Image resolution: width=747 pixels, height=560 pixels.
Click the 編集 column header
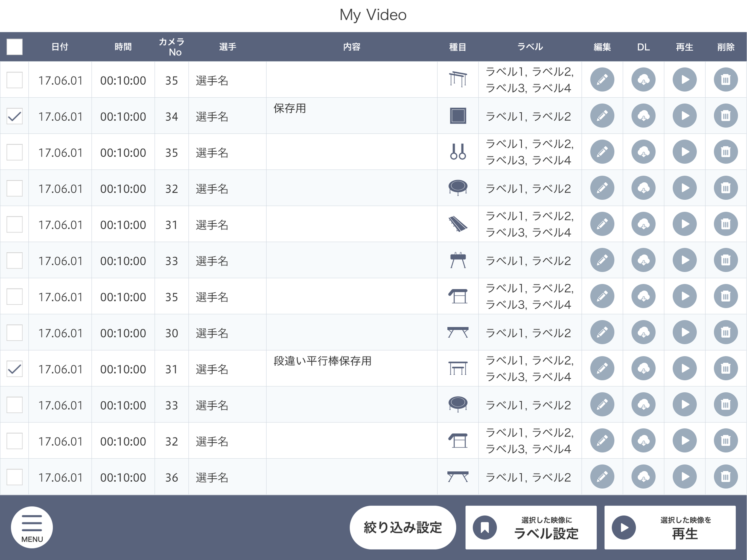(602, 47)
